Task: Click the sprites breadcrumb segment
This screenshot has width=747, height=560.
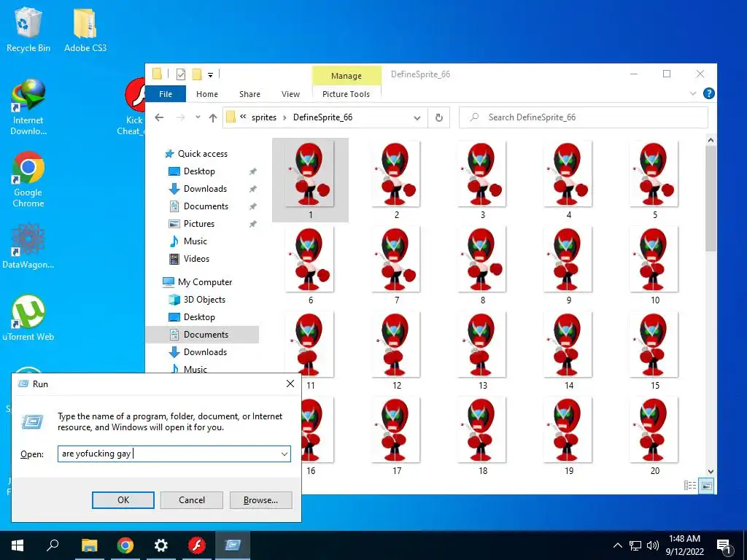Action: pos(264,117)
